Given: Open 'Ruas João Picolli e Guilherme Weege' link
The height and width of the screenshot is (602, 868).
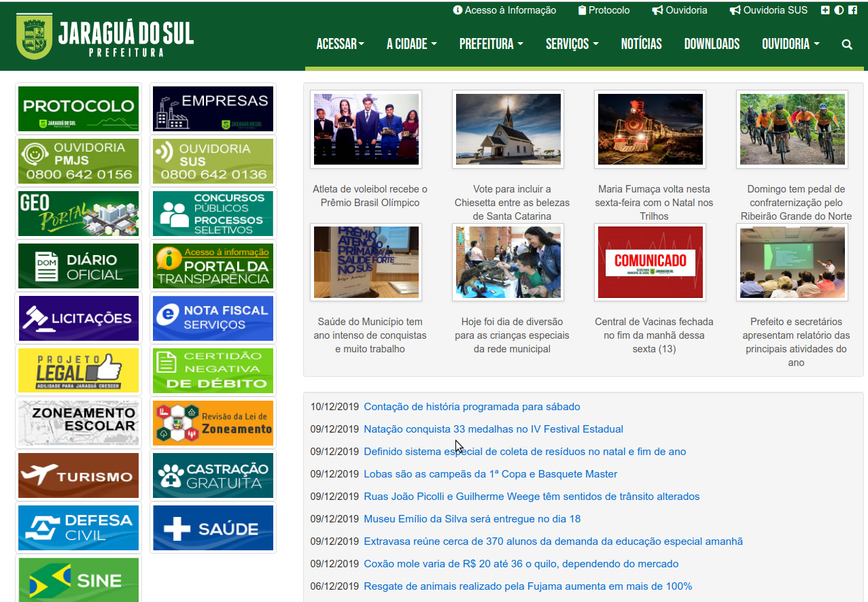Looking at the screenshot, I should click(532, 497).
